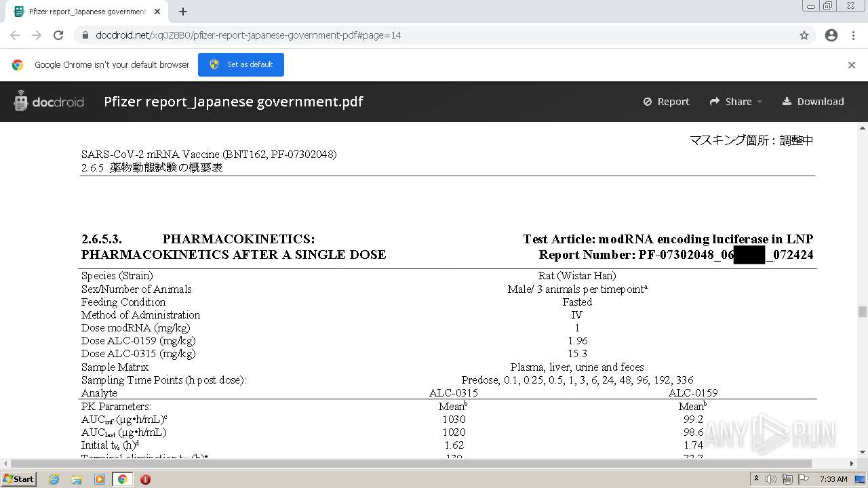This screenshot has width=868, height=488.
Task: Reload the page with the refresh icon
Action: click(58, 35)
